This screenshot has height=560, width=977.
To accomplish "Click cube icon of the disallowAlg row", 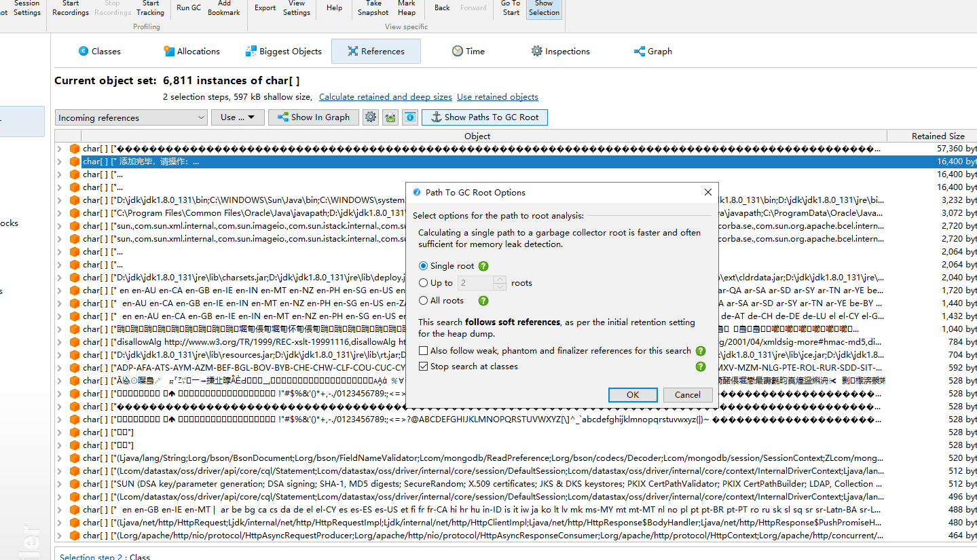I will click(x=75, y=342).
